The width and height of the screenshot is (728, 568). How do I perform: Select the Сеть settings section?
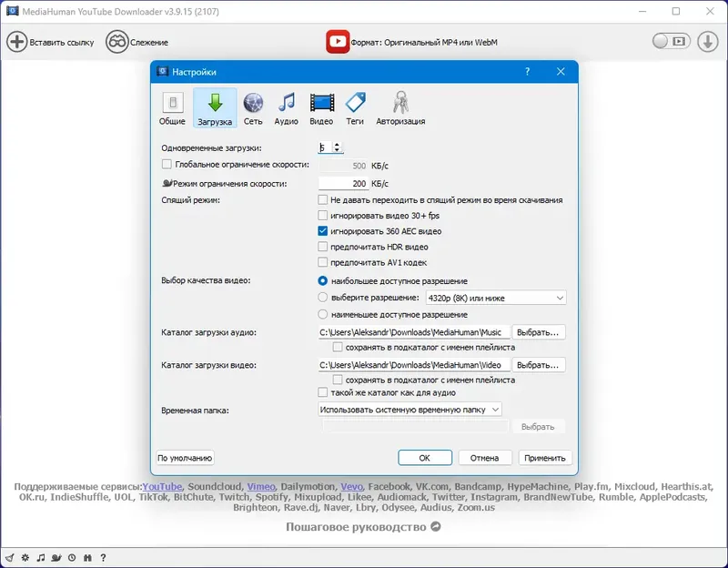coord(253,106)
